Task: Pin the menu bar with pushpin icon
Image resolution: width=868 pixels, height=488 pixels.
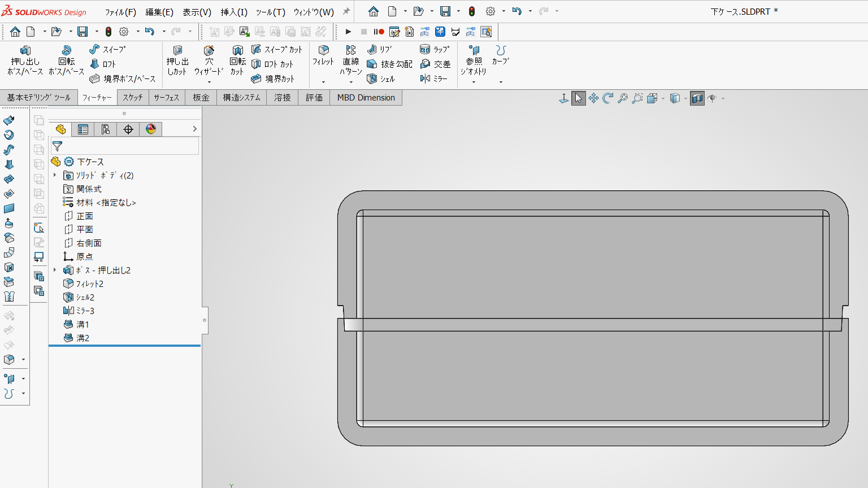Action: coord(346,11)
